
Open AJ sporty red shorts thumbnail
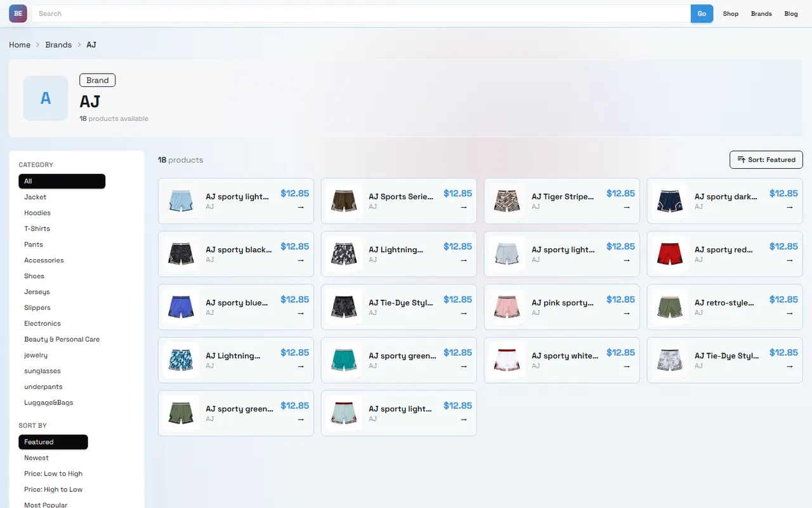click(x=670, y=254)
